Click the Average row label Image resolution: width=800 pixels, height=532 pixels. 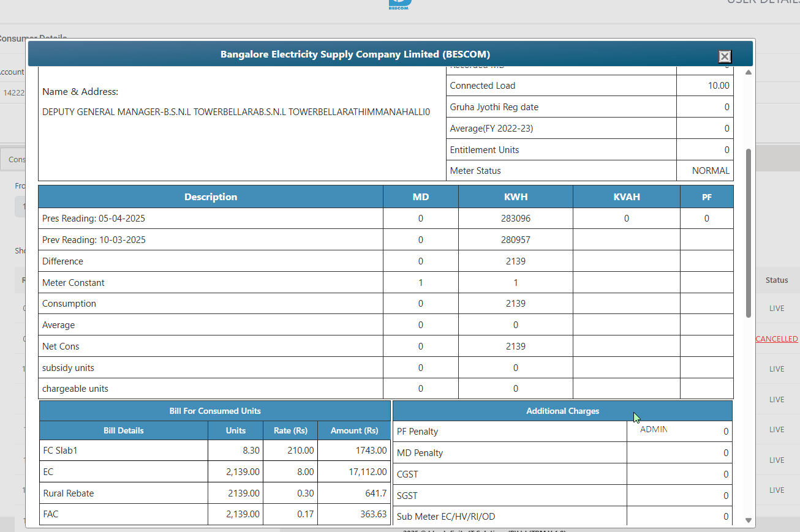pos(59,325)
